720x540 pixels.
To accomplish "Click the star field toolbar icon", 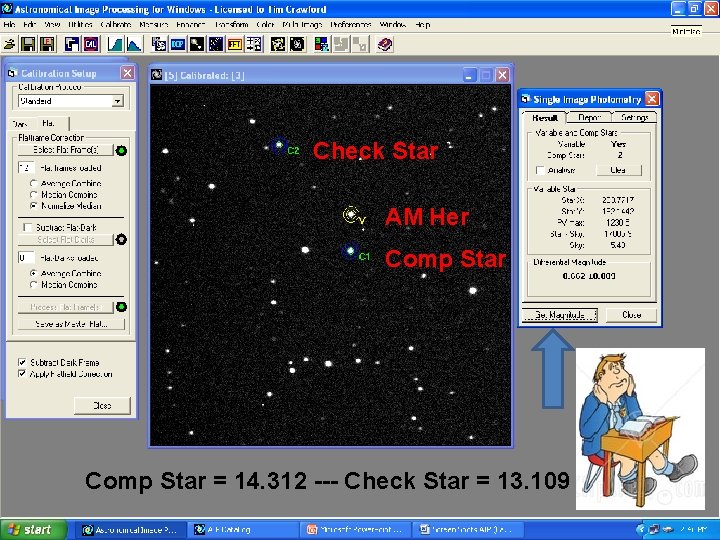I will [216, 45].
